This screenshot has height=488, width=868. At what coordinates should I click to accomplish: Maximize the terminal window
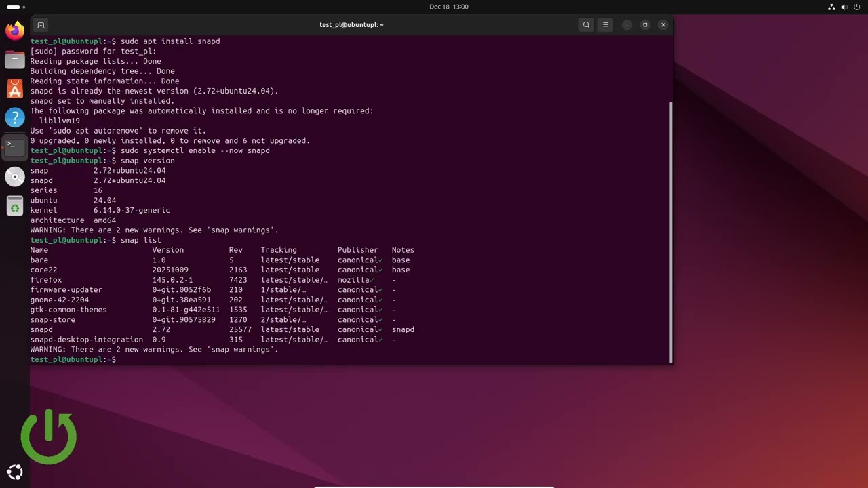coord(645,25)
